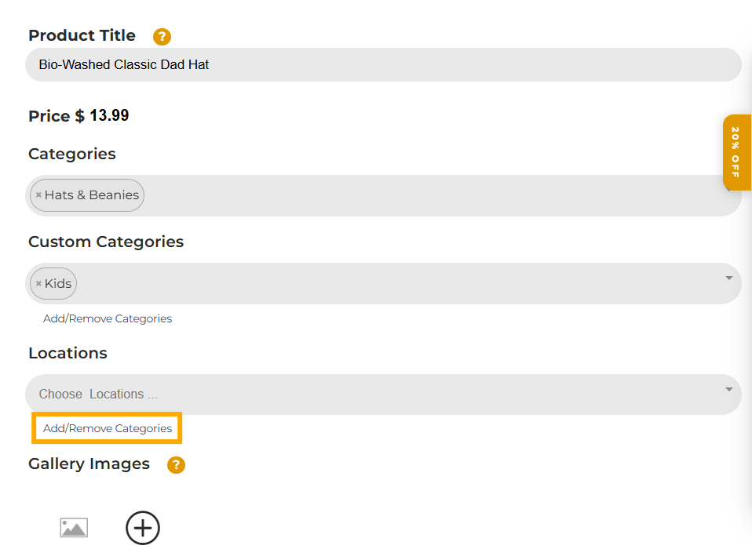Select the Kids tag label
752x560 pixels.
(x=58, y=284)
